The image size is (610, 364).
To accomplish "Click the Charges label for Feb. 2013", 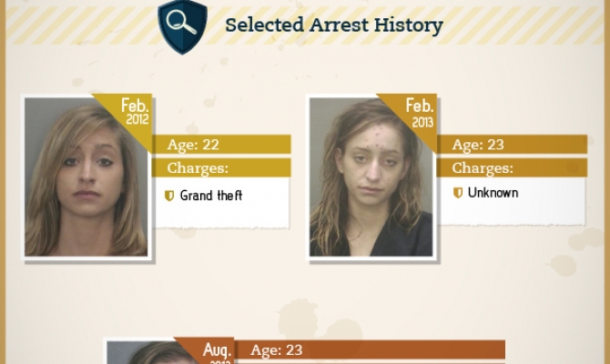I will coord(483,168).
